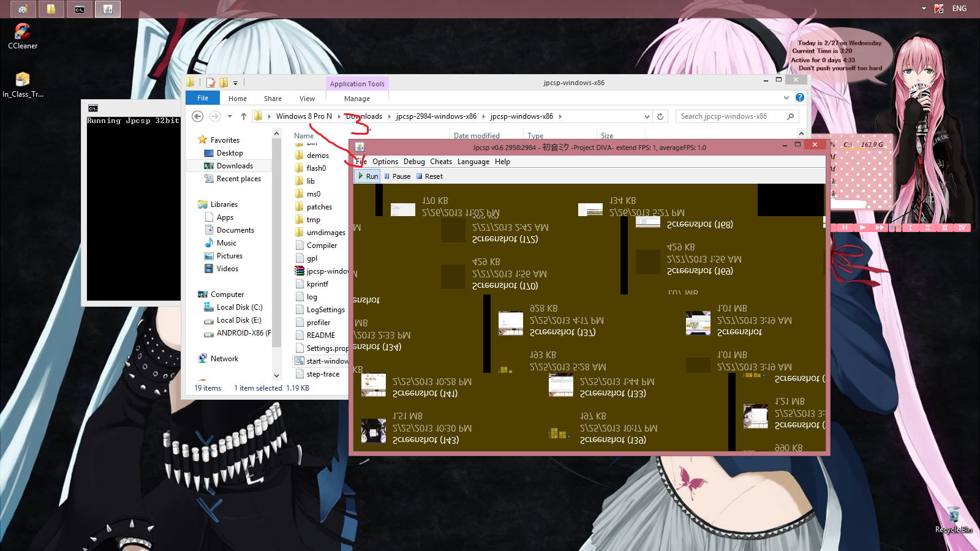The height and width of the screenshot is (551, 980).
Task: Open the Paint taskbar button
Action: (x=23, y=9)
